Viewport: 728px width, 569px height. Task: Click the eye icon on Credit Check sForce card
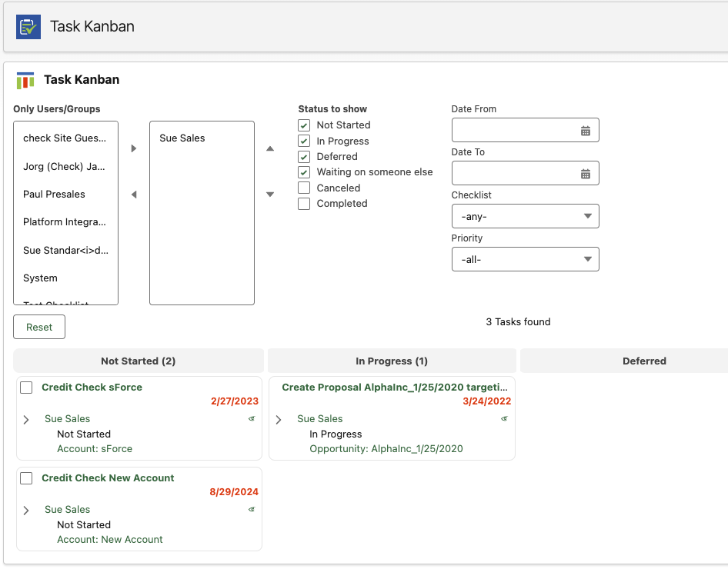252,418
